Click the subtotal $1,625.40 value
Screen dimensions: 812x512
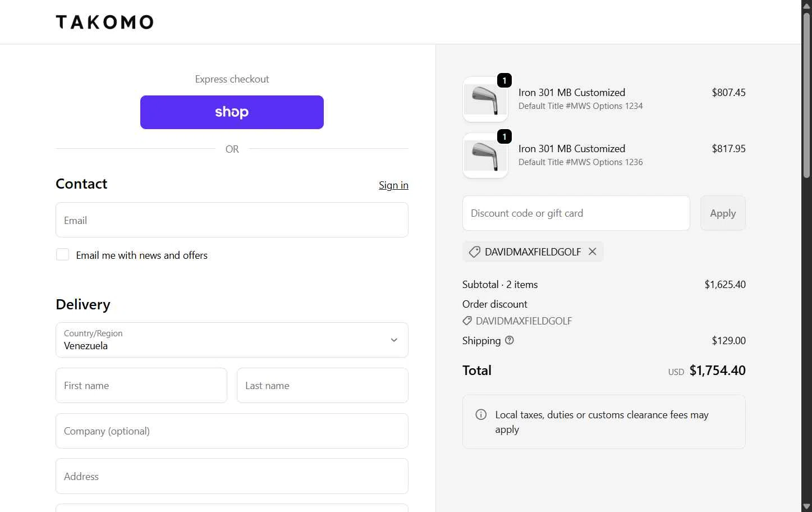[725, 285]
